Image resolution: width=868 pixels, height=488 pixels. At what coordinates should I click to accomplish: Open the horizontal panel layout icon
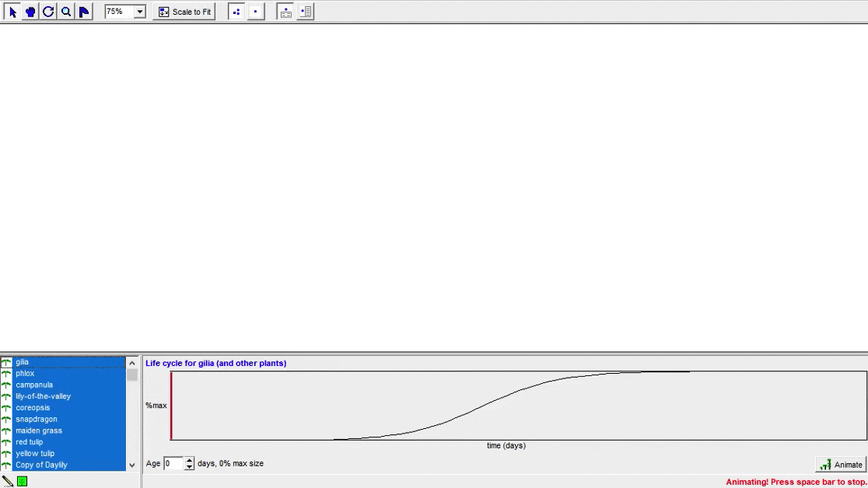pos(285,11)
